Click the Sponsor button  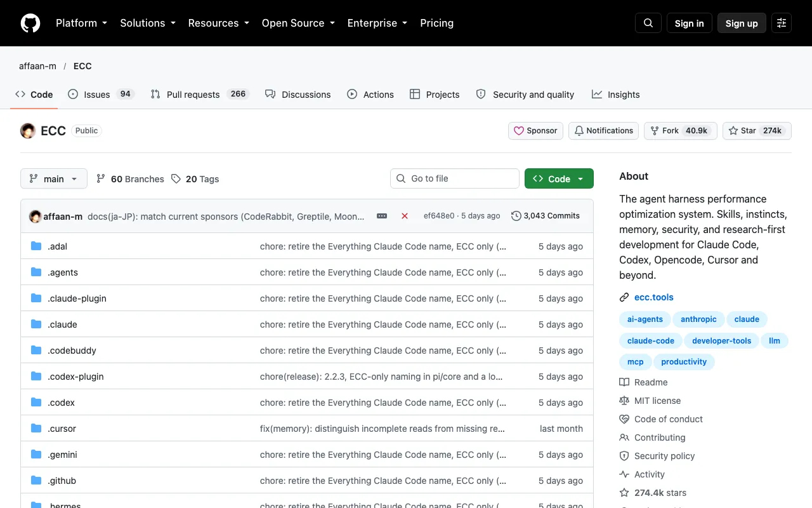point(535,131)
